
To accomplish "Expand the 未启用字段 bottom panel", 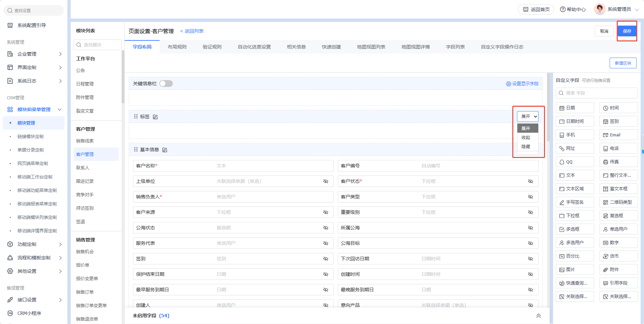I will tap(538, 316).
